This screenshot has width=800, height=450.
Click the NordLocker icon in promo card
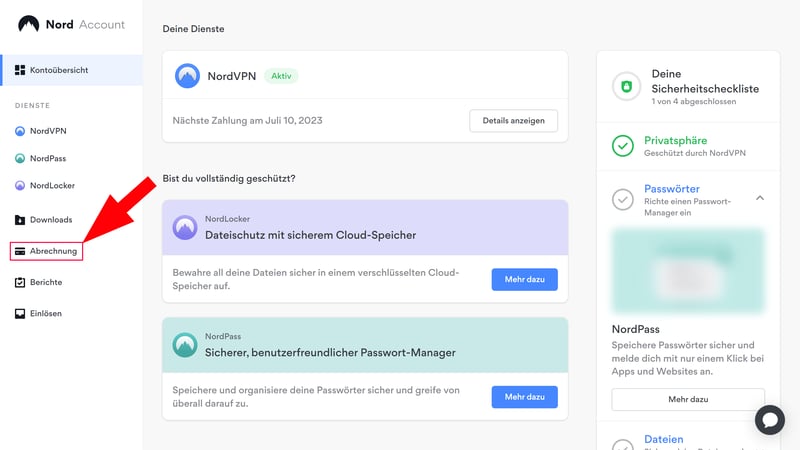click(x=185, y=227)
